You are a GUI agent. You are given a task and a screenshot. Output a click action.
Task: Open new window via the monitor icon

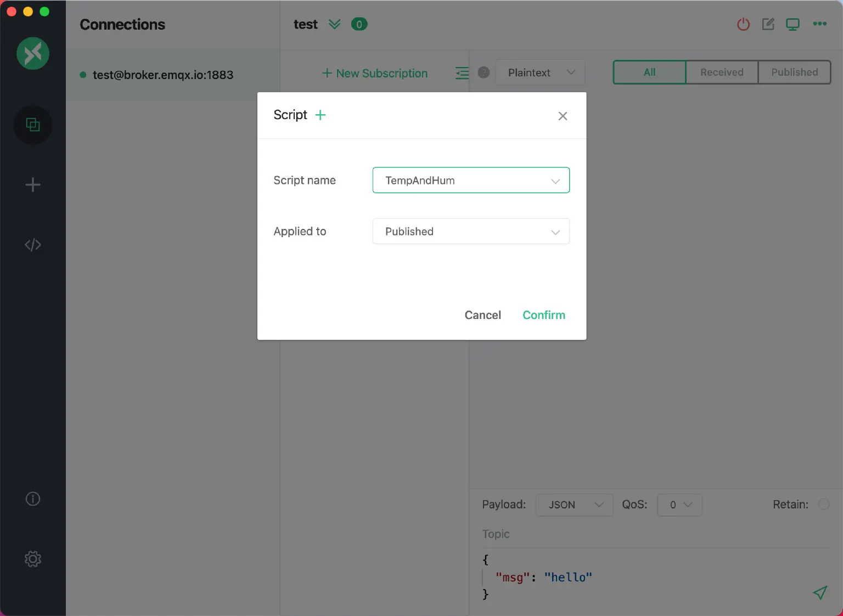(x=793, y=24)
